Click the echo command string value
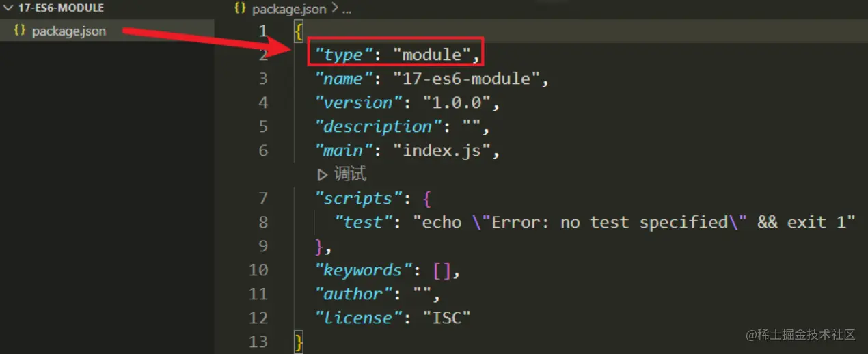 coord(634,223)
